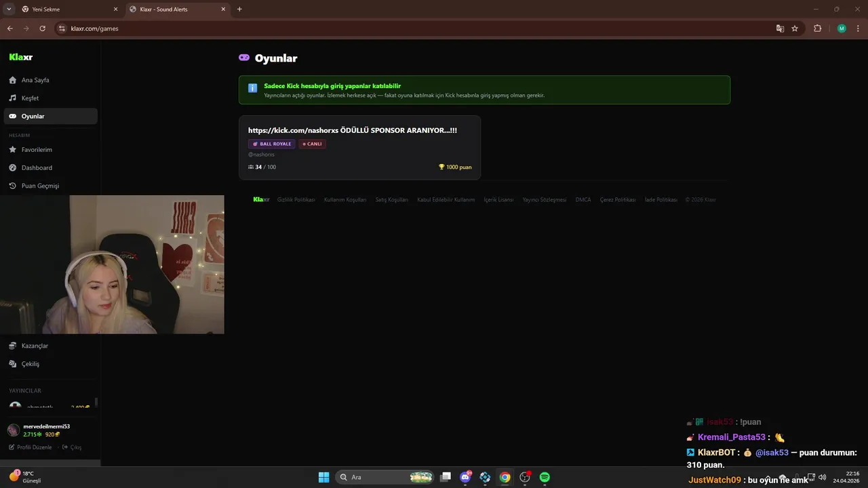Switch to the Yeni Sekme tab
This screenshot has width=868, height=488.
tap(70, 9)
